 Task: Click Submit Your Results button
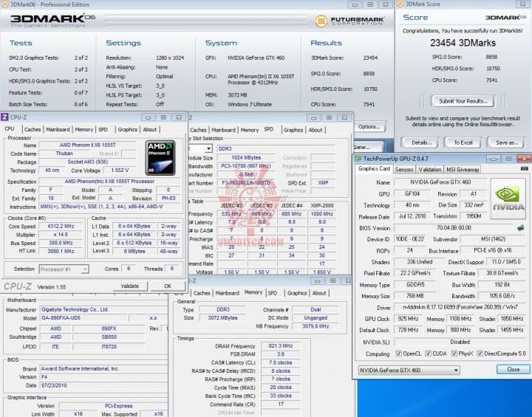[x=463, y=101]
